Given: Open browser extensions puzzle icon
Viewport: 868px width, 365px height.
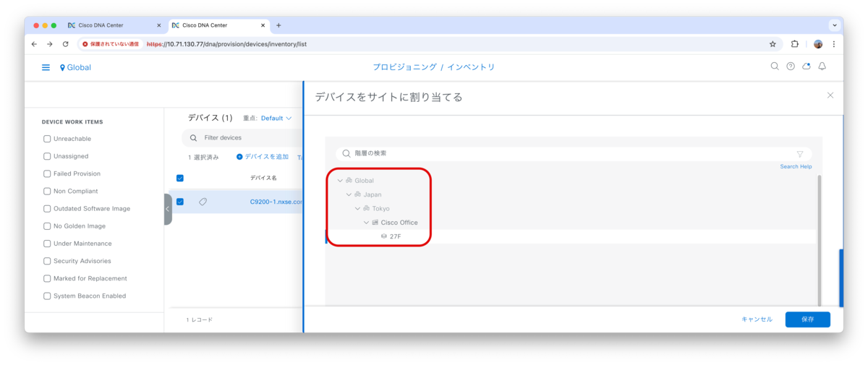Looking at the screenshot, I should pos(795,44).
